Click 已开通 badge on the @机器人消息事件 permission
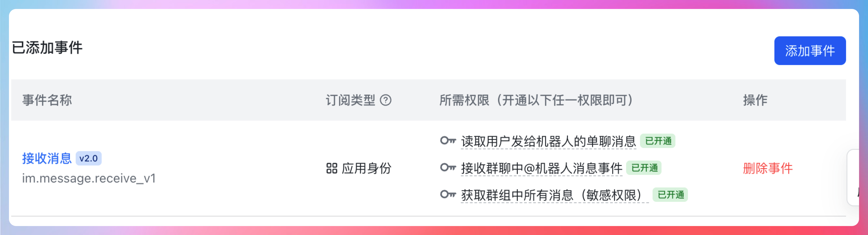The width and height of the screenshot is (868, 235). (x=644, y=168)
